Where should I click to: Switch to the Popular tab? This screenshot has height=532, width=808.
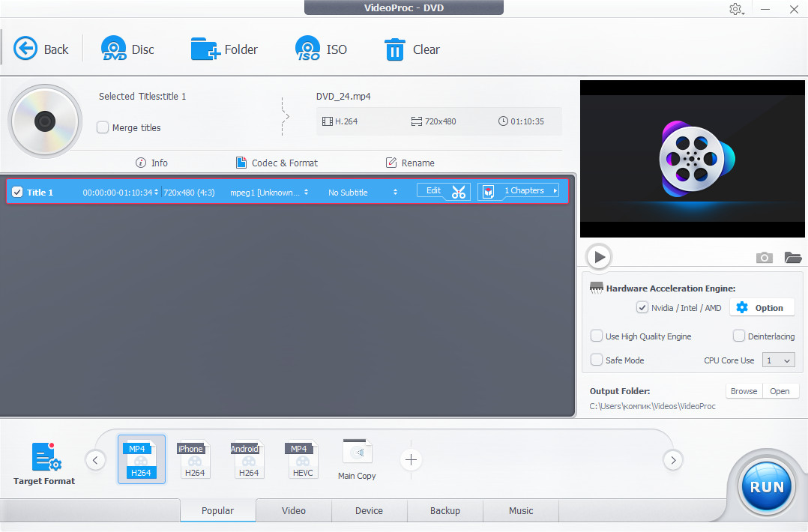(217, 510)
